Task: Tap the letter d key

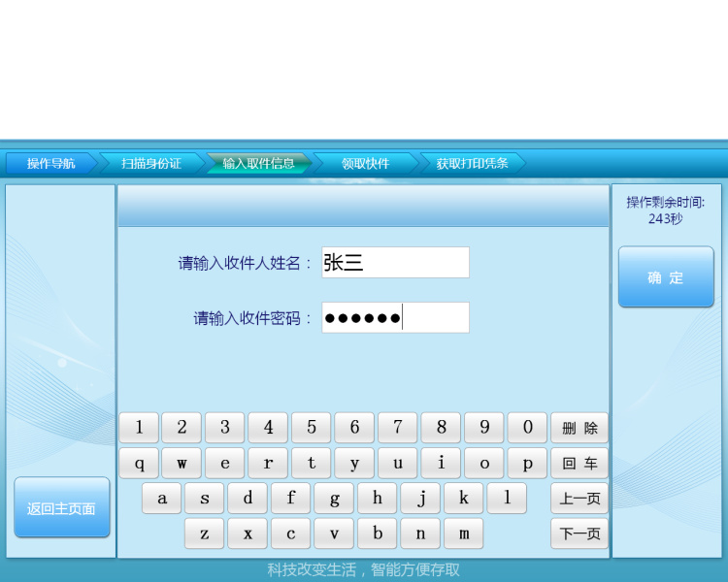Action: 248,499
